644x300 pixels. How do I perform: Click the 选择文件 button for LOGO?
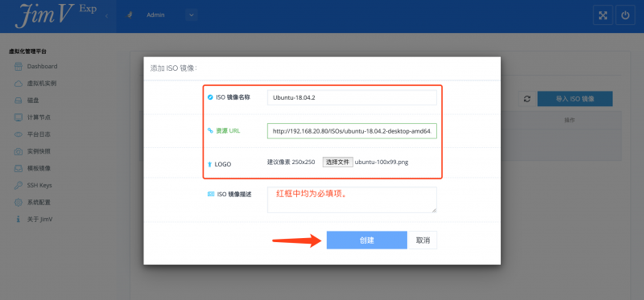tap(337, 162)
